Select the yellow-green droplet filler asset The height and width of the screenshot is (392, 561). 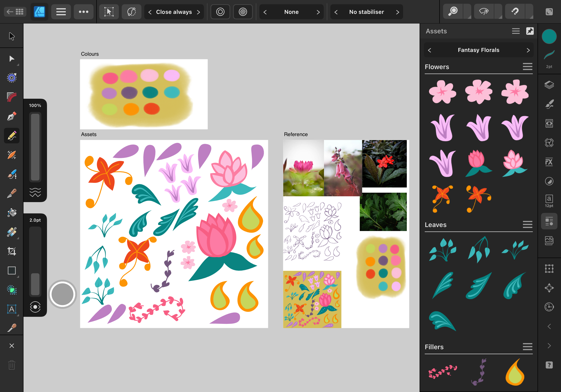[515, 372]
